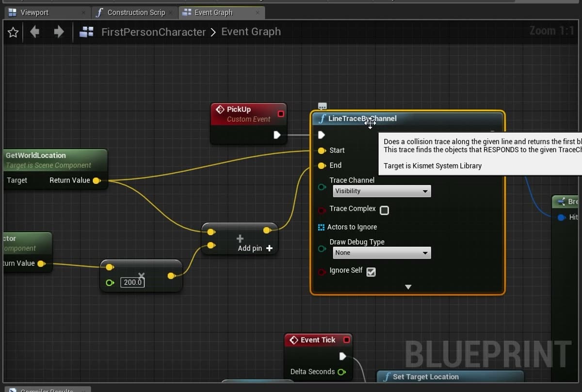Click the vector add node's top input pin
This screenshot has height=392, width=582.
(x=211, y=232)
